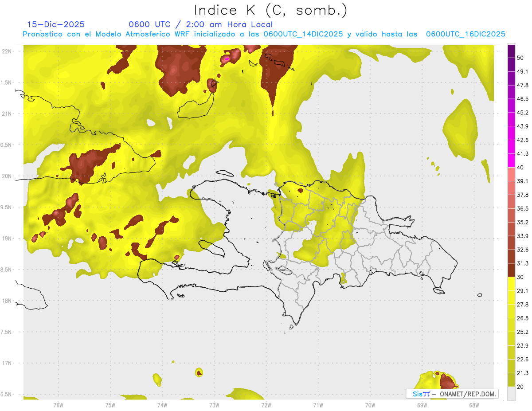Click the '0600UTC_16DIC2025' valid-until time text
Viewport: 532px width, 411px height.
pyautogui.click(x=465, y=34)
